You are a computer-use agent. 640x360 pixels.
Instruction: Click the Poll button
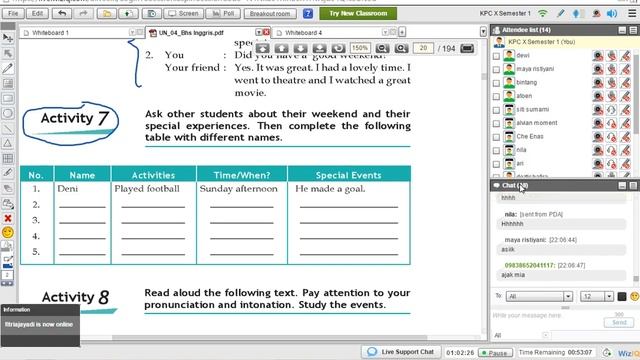[x=223, y=13]
